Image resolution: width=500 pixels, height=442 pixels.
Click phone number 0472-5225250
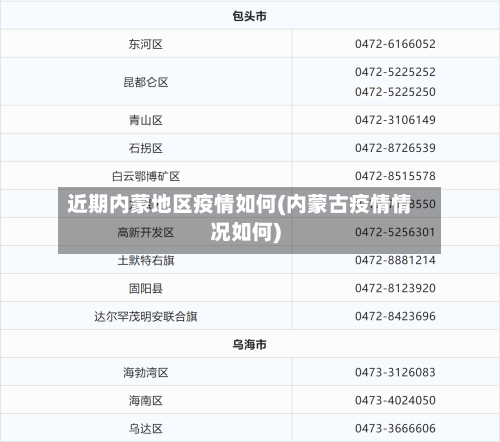395,92
